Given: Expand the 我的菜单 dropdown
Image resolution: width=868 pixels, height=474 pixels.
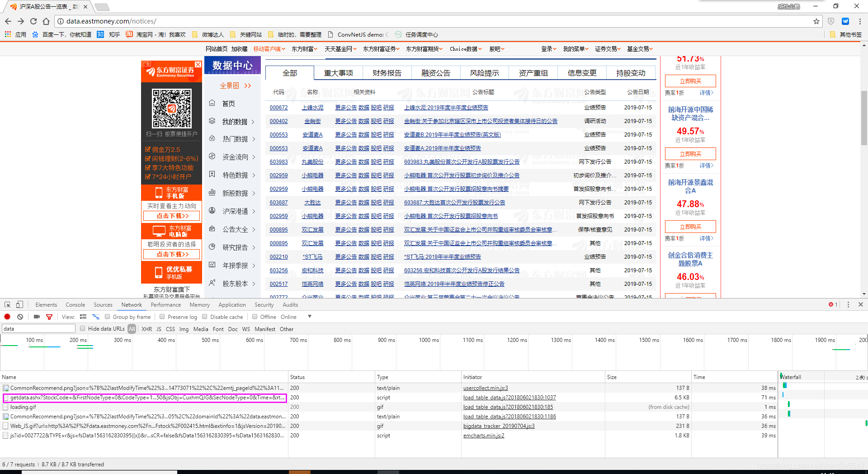Looking at the screenshot, I should coord(576,49).
